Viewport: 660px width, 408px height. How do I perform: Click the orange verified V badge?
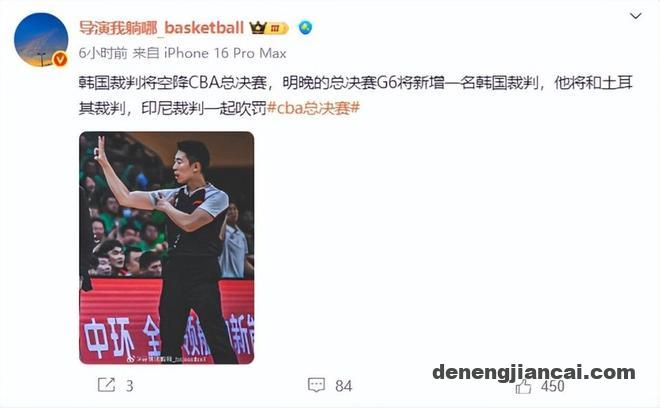(60, 59)
